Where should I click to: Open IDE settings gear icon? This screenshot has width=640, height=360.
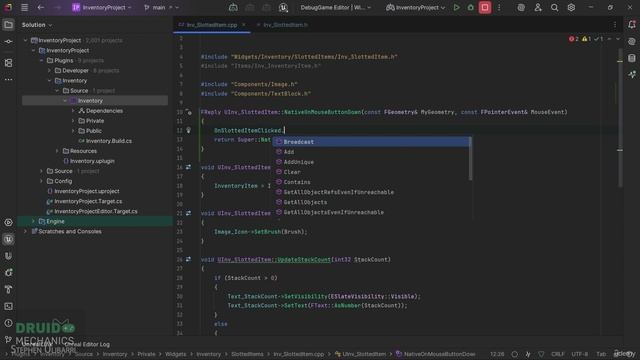click(571, 7)
